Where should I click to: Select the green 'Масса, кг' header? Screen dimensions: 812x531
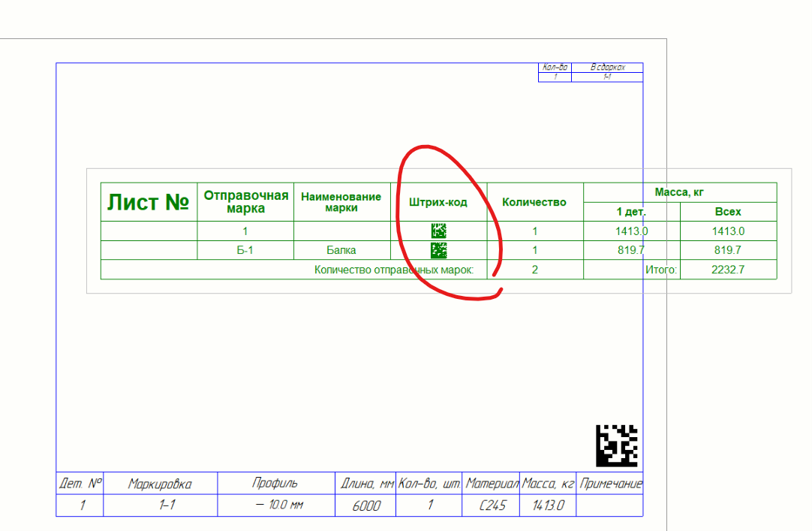(x=680, y=192)
